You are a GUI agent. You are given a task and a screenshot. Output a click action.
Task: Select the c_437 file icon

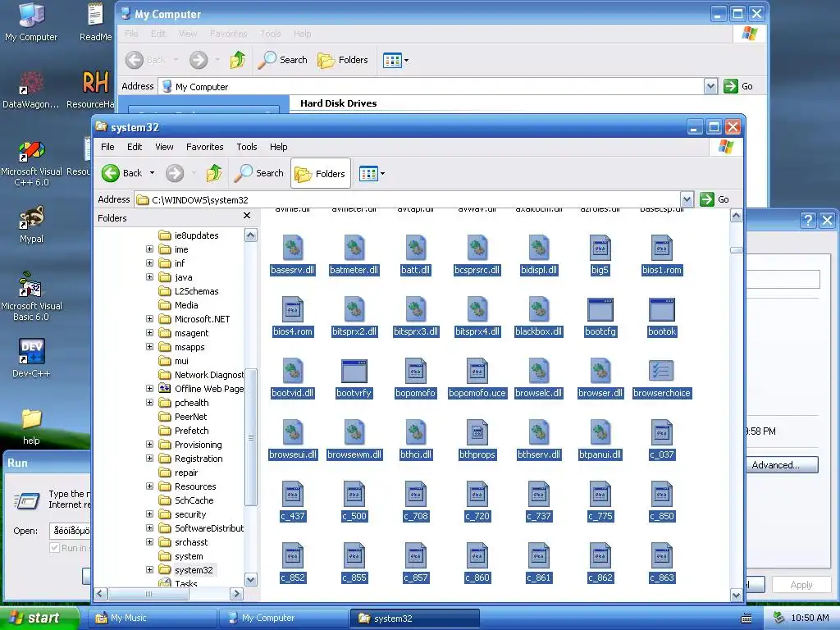click(293, 495)
